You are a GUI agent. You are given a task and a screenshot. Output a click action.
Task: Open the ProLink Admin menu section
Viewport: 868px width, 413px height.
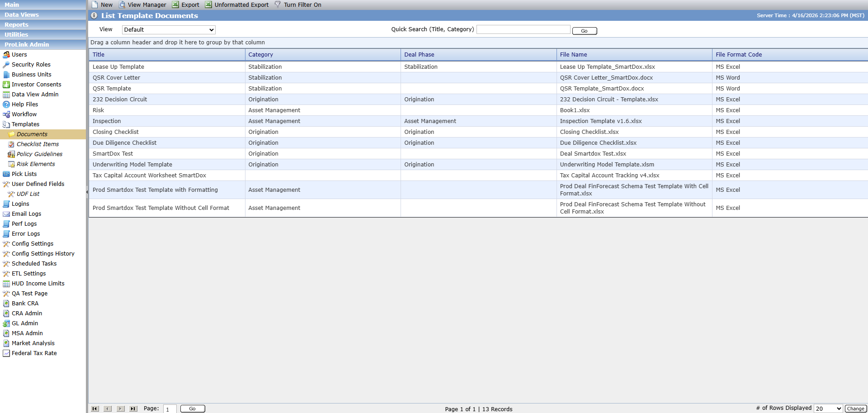click(43, 44)
